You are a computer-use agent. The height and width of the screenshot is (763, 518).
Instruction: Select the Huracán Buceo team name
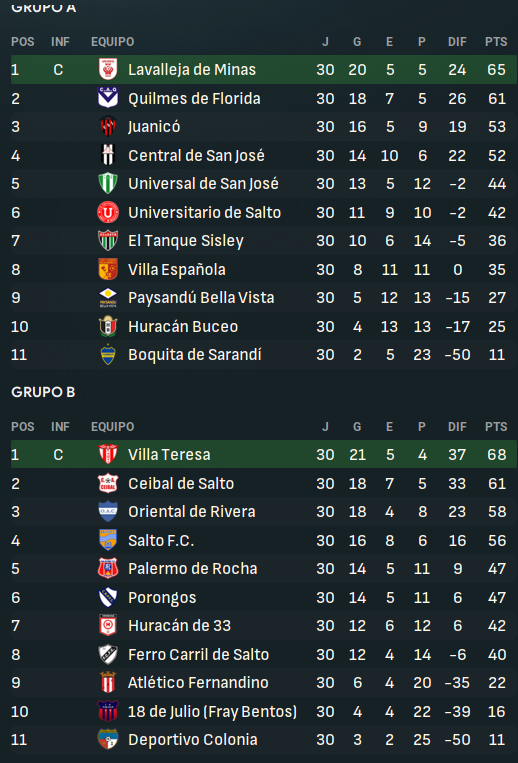(x=183, y=327)
